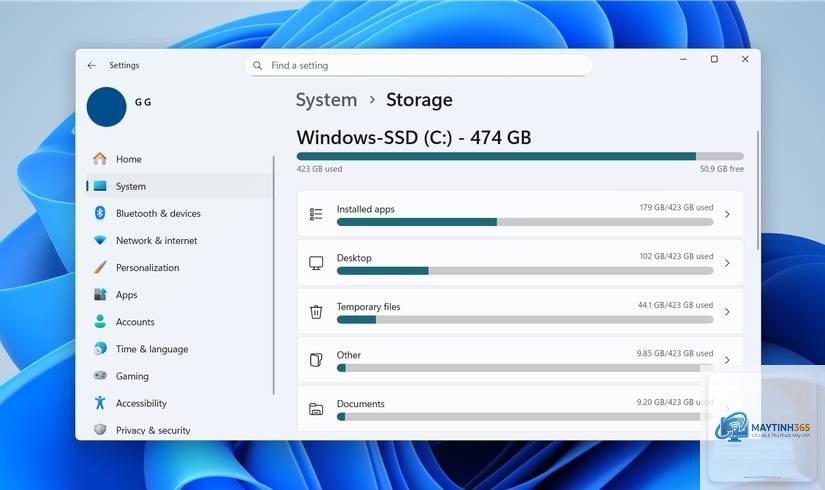Click the Installed apps label
This screenshot has height=490, width=825.
[366, 209]
